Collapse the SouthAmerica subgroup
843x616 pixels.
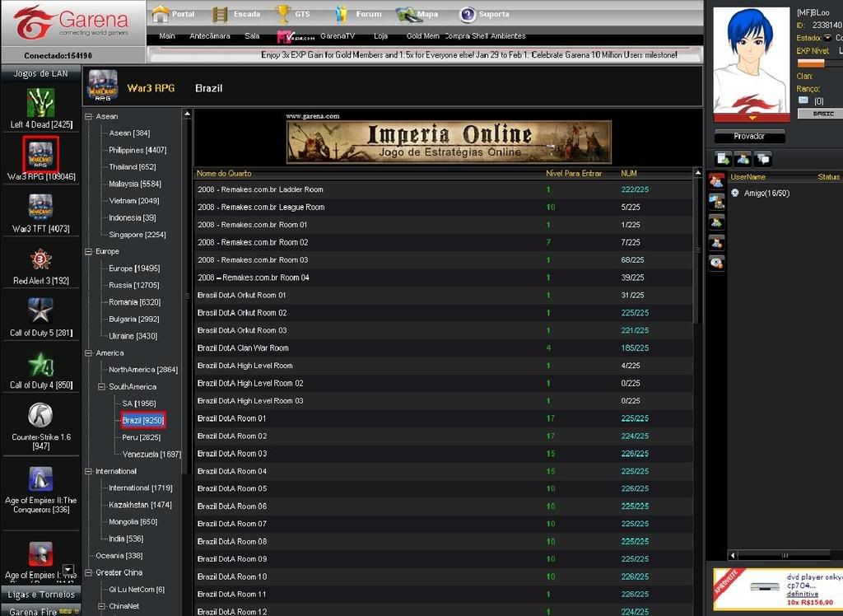101,387
